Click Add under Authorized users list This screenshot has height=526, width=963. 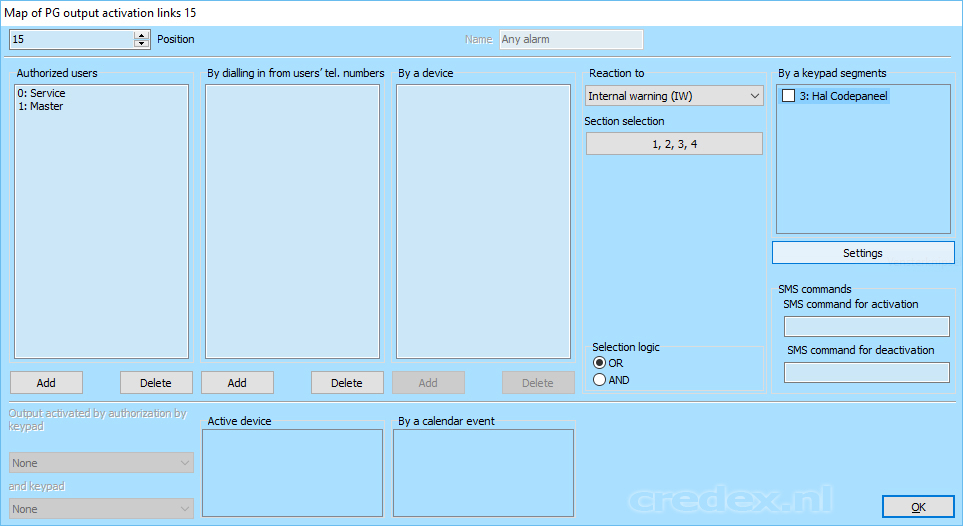pos(46,383)
